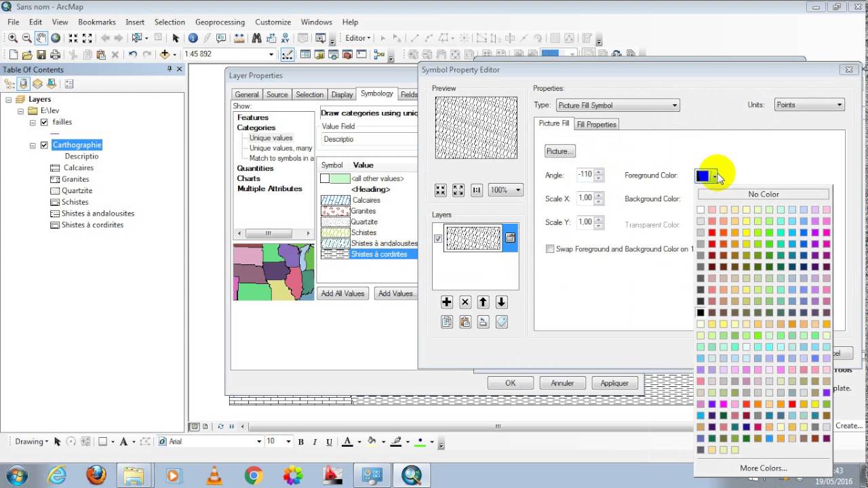
Task: Check Swap Foreground and Background Color
Action: [x=550, y=249]
